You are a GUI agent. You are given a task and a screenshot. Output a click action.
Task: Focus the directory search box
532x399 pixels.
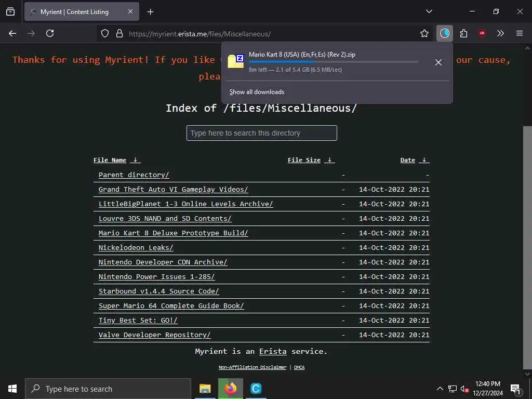(262, 133)
